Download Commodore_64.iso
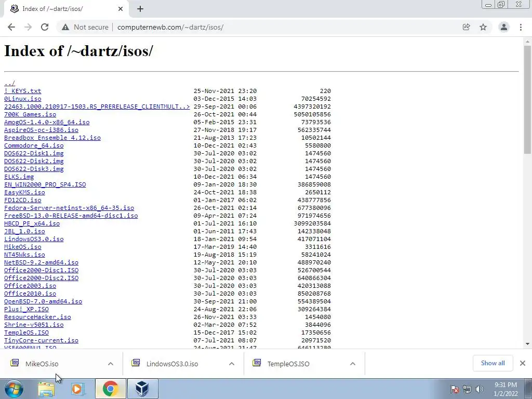Screen dimensions: 532x399 [34, 145]
